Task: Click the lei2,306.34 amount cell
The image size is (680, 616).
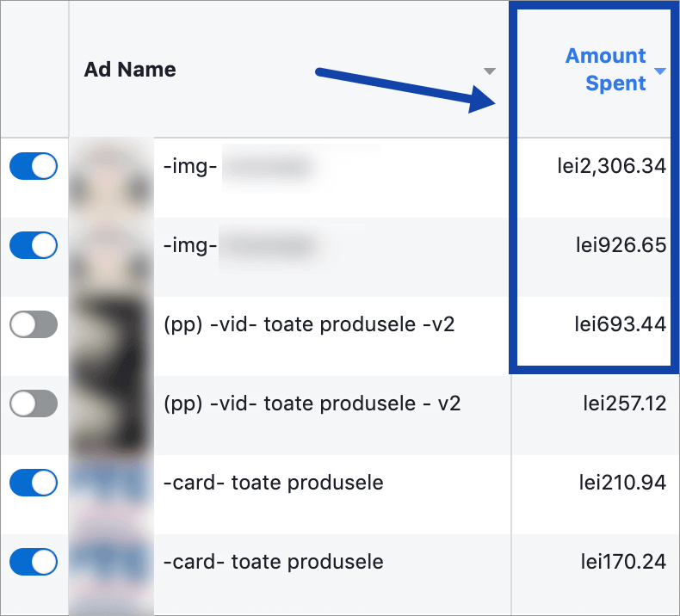Action: [611, 166]
